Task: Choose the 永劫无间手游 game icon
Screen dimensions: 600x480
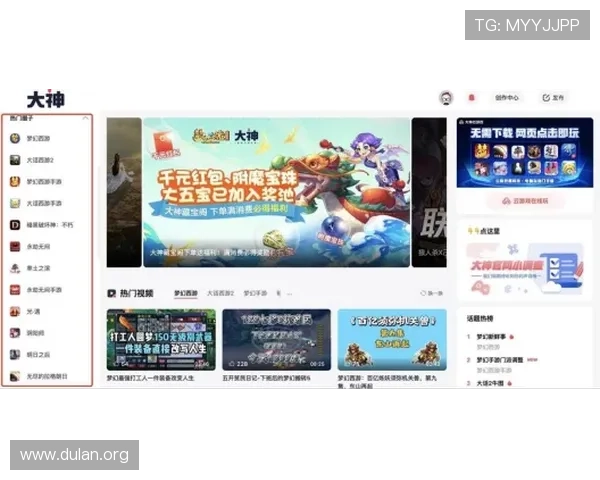Action: (15, 289)
